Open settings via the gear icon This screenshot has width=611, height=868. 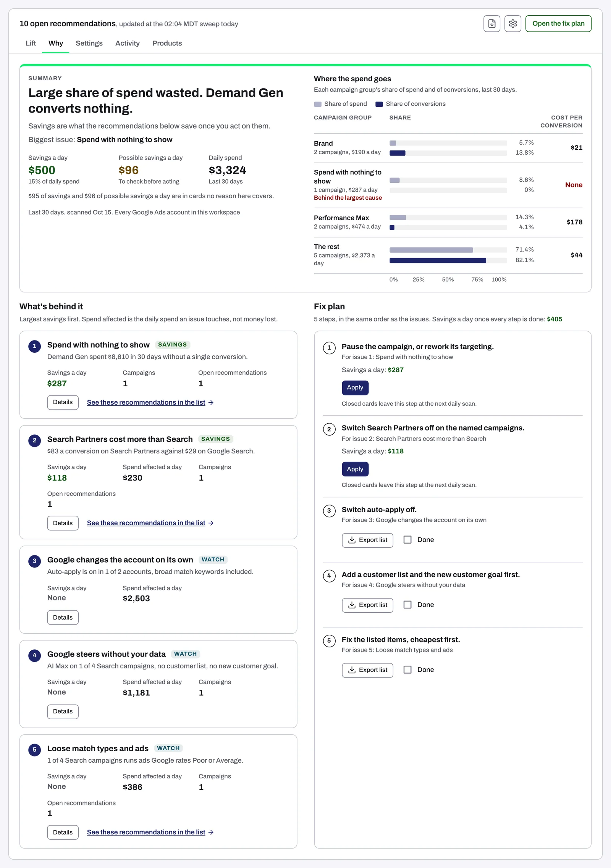pos(513,24)
